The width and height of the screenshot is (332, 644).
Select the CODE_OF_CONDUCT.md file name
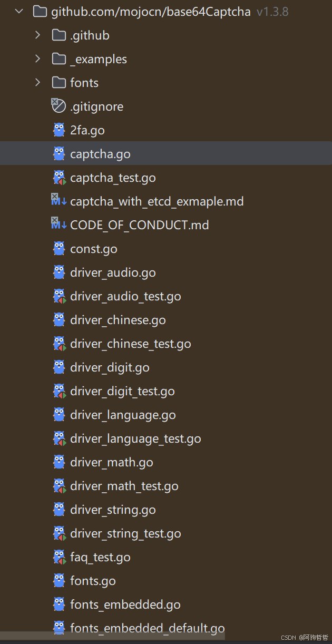(x=140, y=225)
